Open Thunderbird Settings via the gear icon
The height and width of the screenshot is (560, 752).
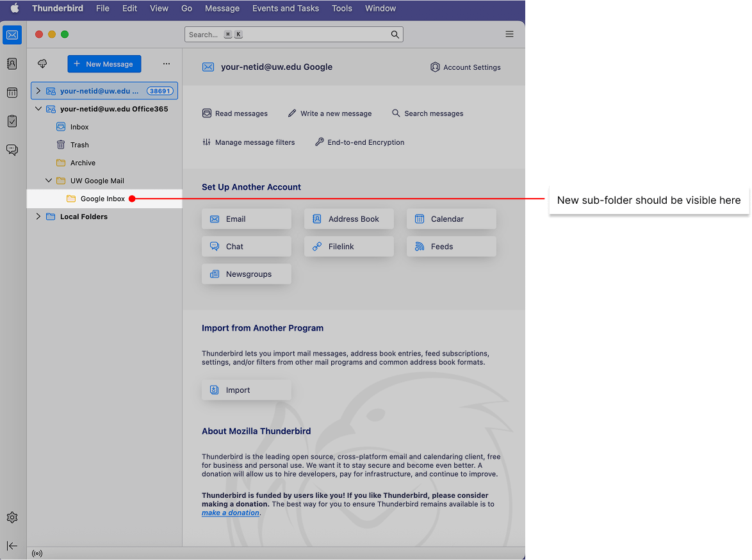[x=12, y=517]
